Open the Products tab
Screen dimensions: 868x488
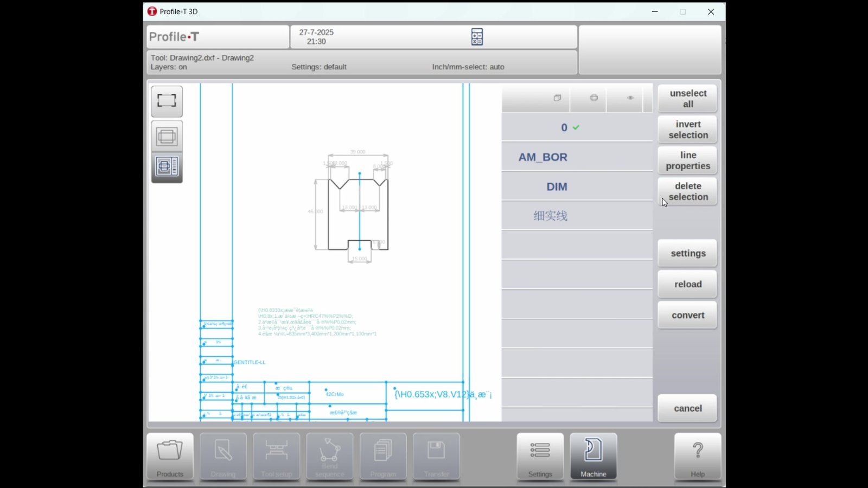coord(170,457)
